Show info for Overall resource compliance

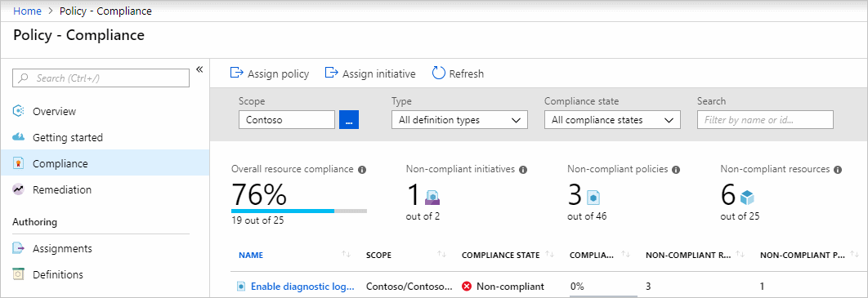pos(362,170)
